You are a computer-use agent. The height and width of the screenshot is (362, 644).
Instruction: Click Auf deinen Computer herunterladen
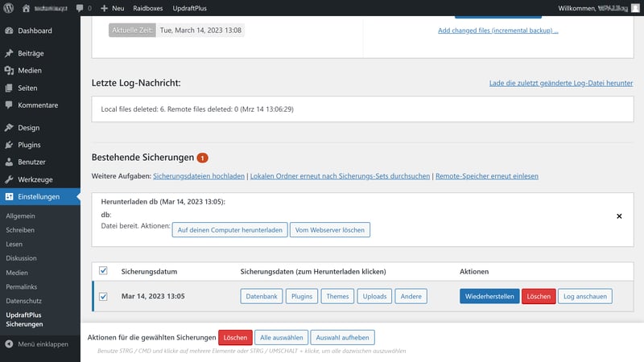(230, 229)
